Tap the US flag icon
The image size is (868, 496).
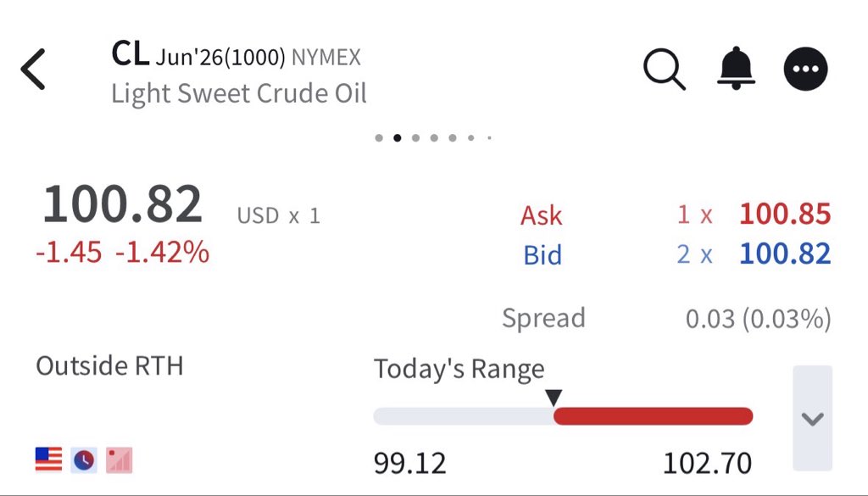[x=48, y=460]
